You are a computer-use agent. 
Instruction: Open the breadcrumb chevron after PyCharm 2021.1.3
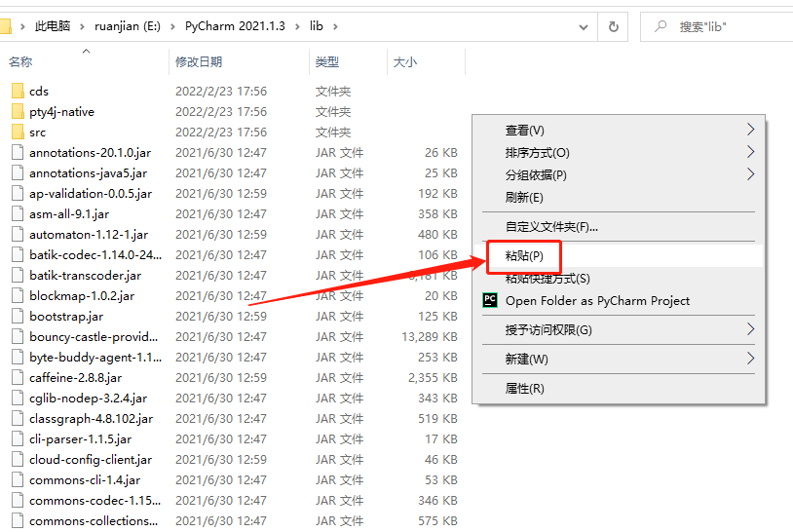[x=297, y=26]
